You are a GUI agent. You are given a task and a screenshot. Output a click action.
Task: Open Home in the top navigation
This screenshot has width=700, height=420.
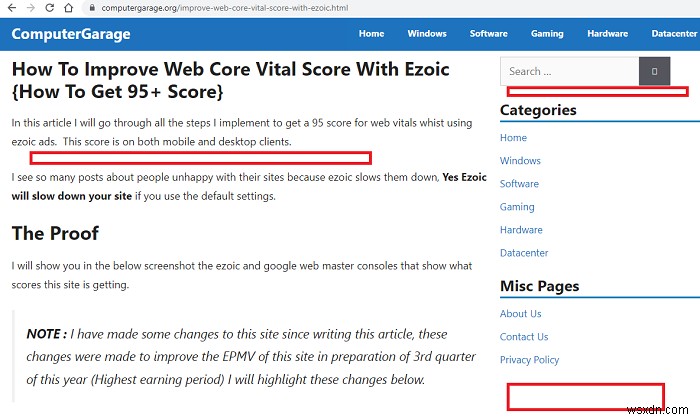pos(371,33)
